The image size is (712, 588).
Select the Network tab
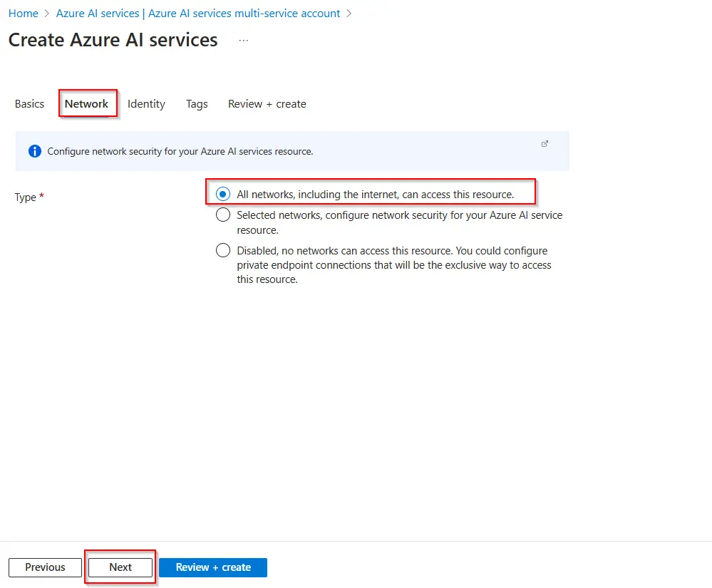[x=86, y=104]
